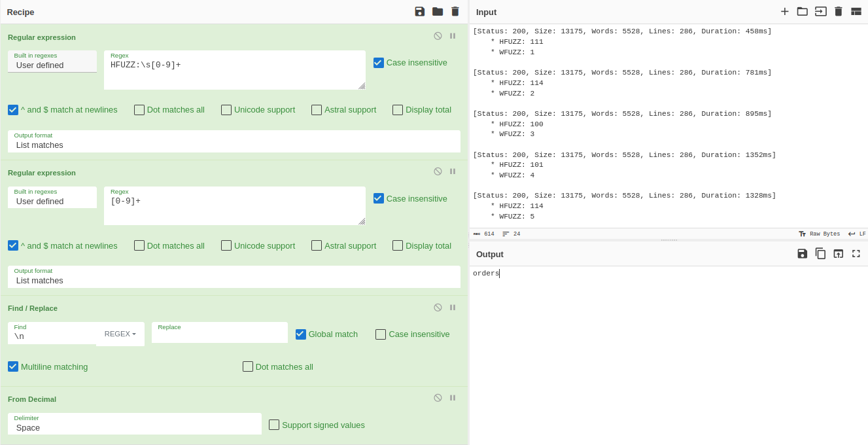Copy output to clipboard
This screenshot has height=445, width=868.
coord(820,253)
